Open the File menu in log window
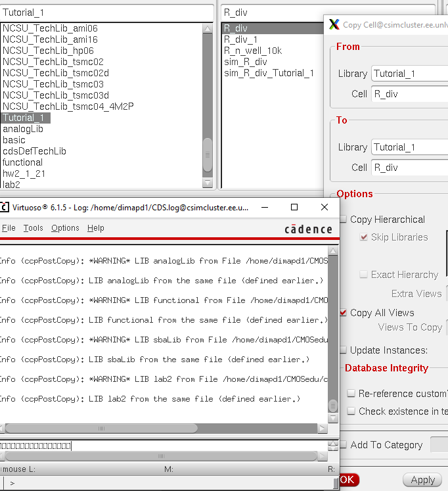Image resolution: width=448 pixels, height=491 pixels. point(9,228)
